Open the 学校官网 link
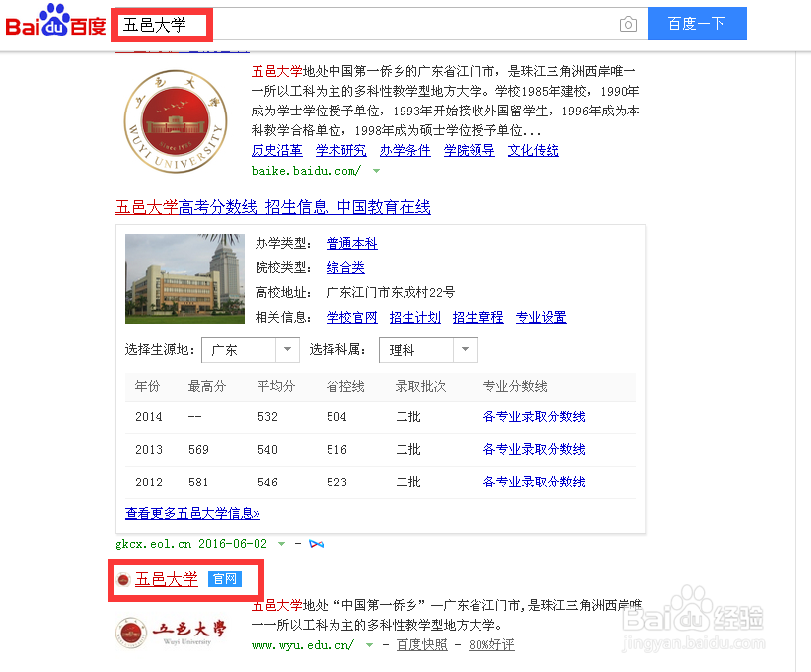The width and height of the screenshot is (811, 672). coord(351,317)
